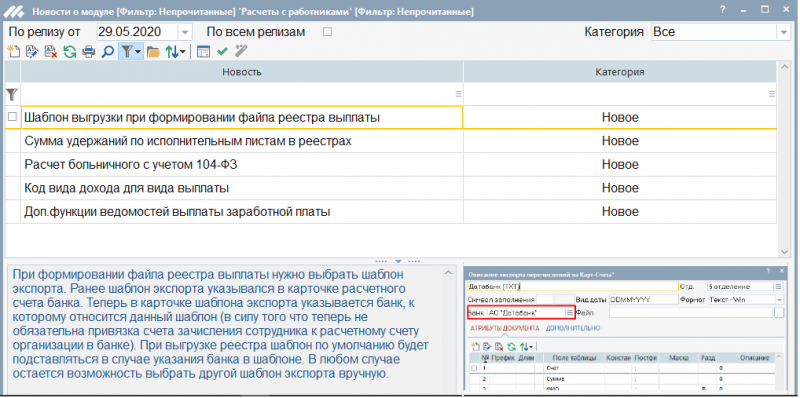
Task: Click 'Новое' category in the 'Расчет больничного' row
Action: tap(620, 164)
